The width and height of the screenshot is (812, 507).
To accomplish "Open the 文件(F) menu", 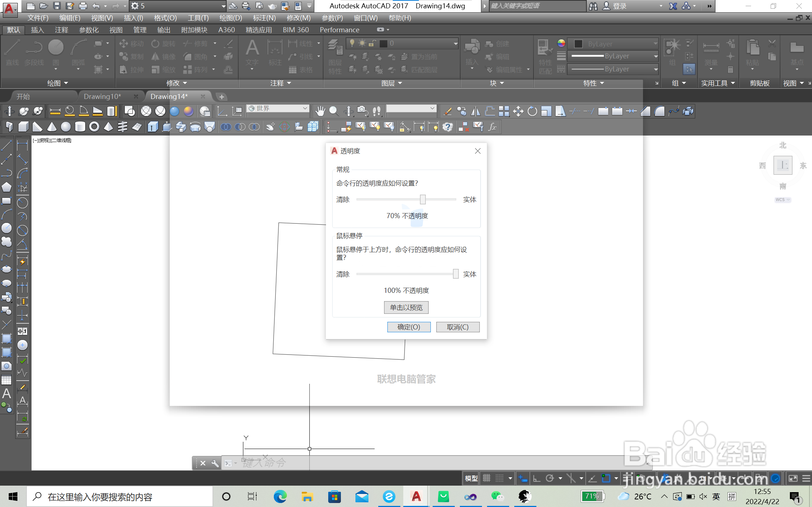I will coord(38,18).
